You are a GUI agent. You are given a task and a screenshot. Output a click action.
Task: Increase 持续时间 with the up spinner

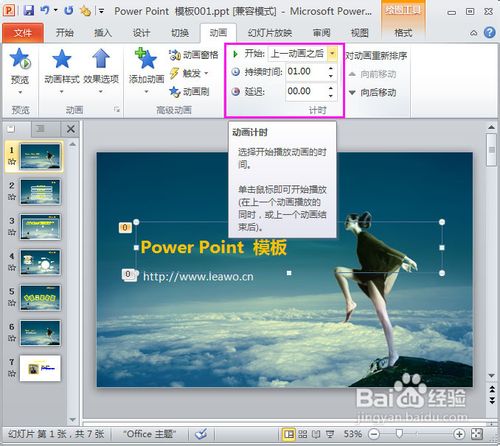331,68
